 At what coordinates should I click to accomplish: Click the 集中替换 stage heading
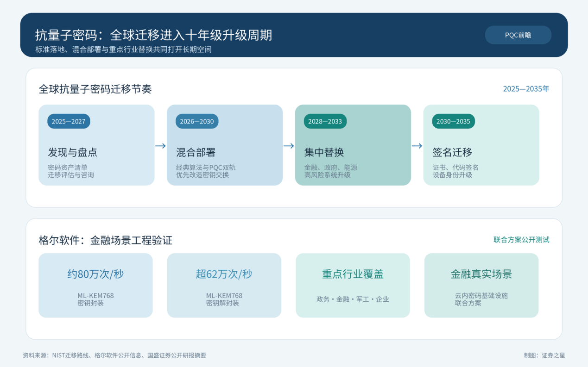click(324, 152)
